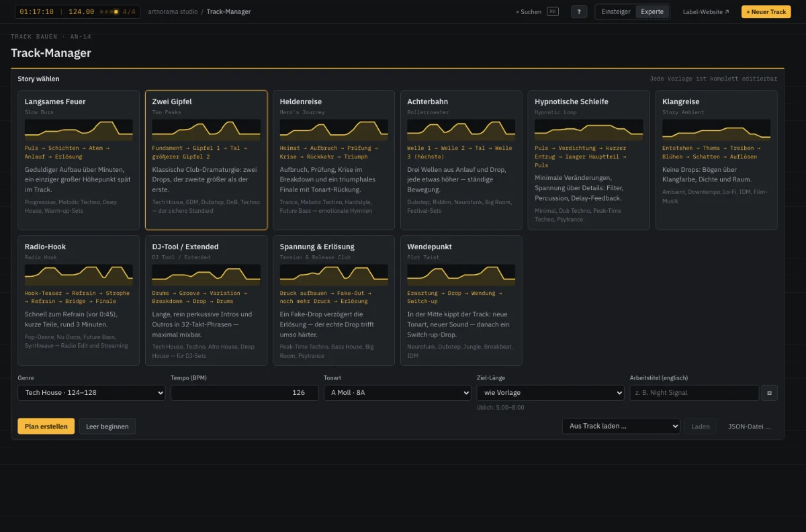Select the Langsames Feuer story card
The width and height of the screenshot is (806, 532).
coord(79,161)
